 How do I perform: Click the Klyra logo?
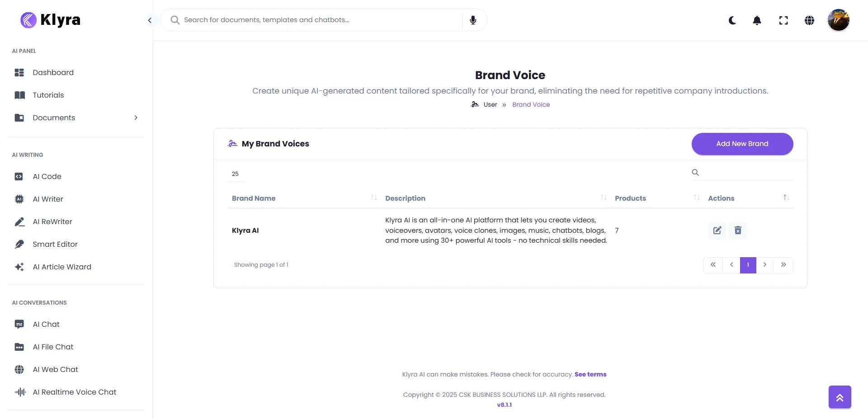[x=50, y=20]
